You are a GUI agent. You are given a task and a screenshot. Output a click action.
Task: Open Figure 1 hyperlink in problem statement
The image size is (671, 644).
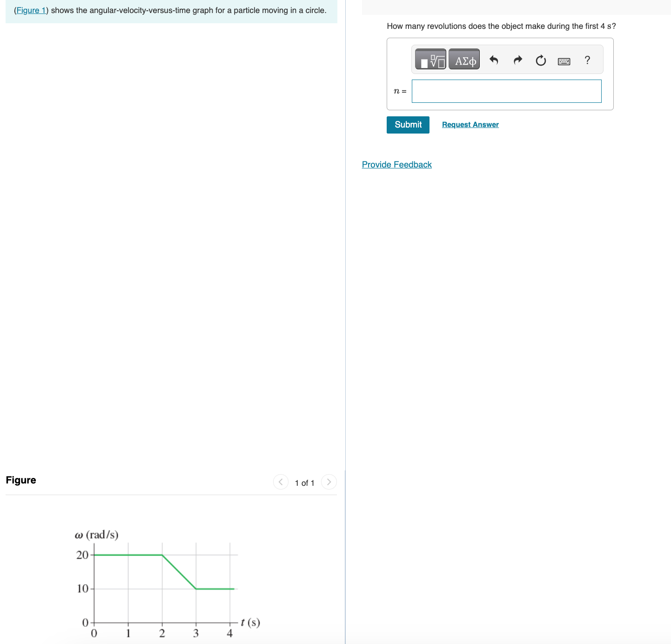(31, 10)
